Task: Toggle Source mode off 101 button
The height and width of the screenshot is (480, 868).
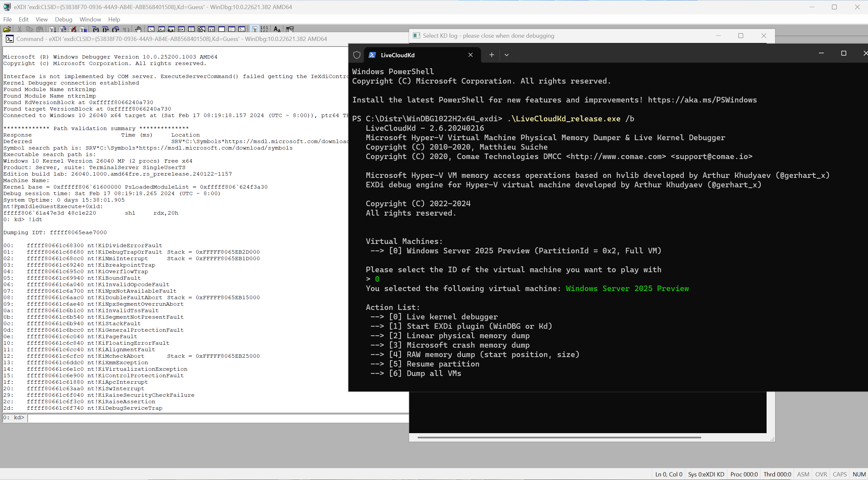Action: 265,29
